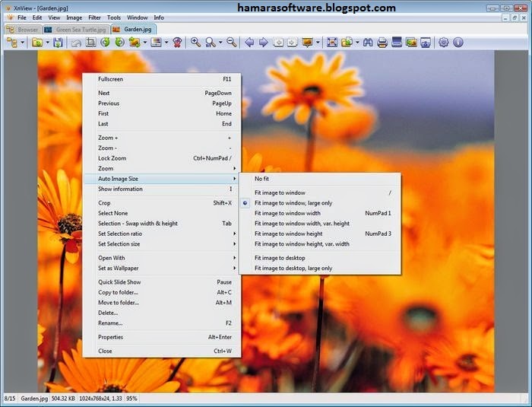Click the binoculars search icon
The height and width of the screenshot is (407, 532).
pyautogui.click(x=368, y=43)
